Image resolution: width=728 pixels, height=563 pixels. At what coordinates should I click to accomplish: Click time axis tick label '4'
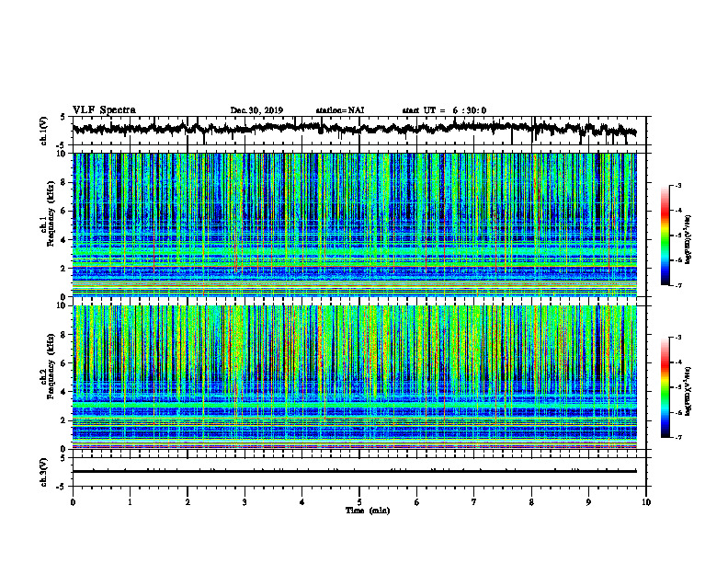(x=302, y=502)
